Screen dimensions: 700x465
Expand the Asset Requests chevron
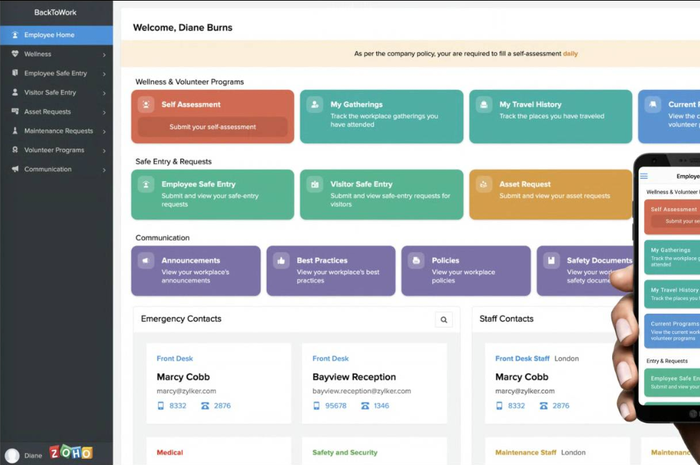[x=104, y=112]
